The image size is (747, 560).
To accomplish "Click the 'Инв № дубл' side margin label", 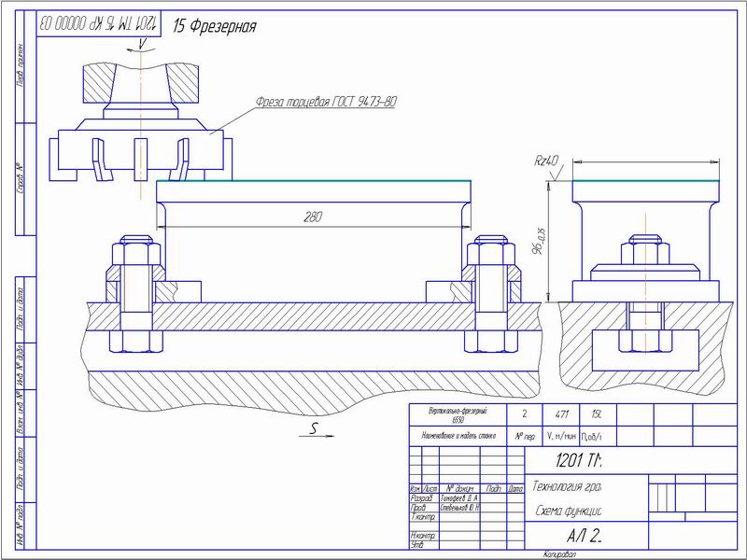I will (x=21, y=366).
